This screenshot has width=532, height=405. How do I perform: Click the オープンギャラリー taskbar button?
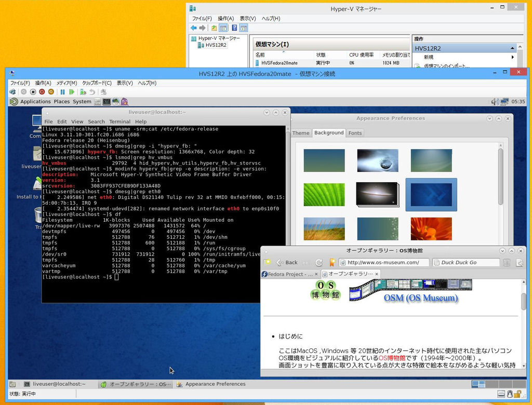pyautogui.click(x=137, y=384)
